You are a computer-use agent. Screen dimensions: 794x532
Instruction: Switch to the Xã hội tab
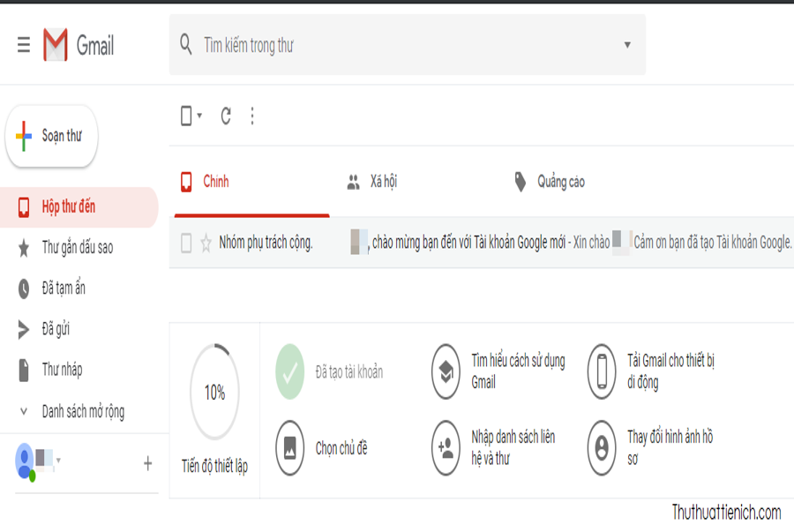(372, 182)
